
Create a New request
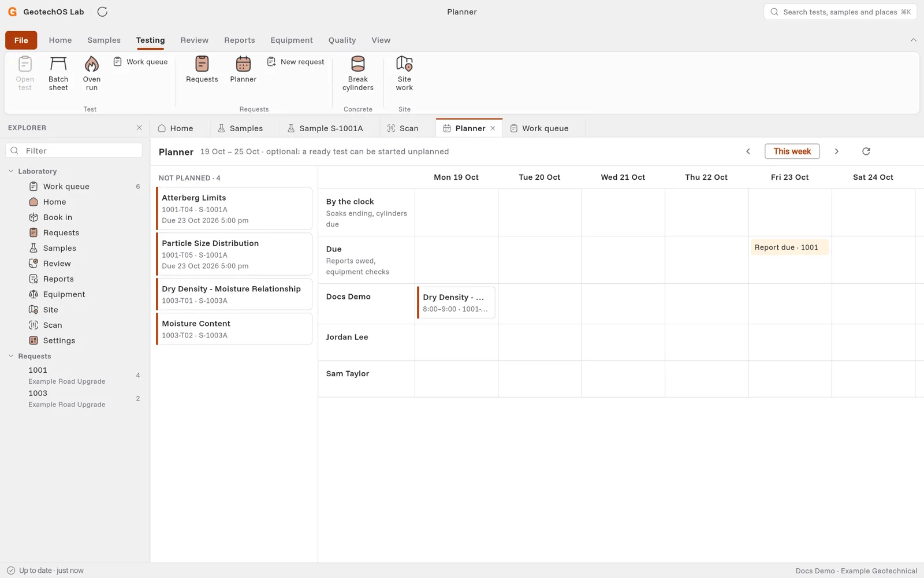coord(296,62)
